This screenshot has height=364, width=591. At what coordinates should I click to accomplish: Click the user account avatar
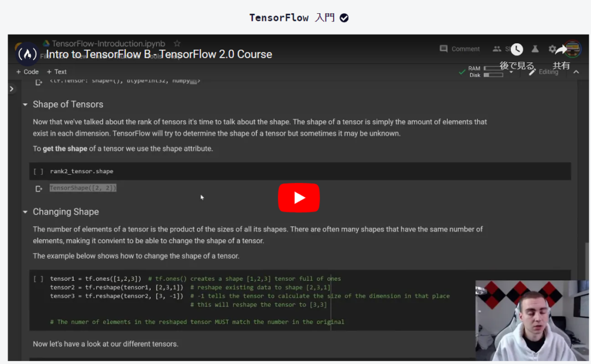[573, 49]
